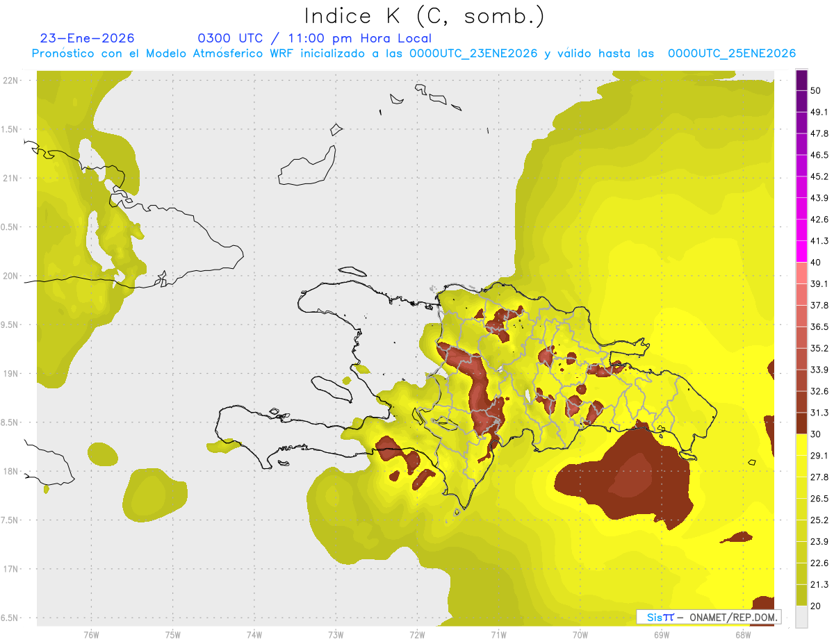The image size is (834, 644).
Task: Click the "0300 UTC / 11:00 pm Hora Local" time label
Action: coord(315,38)
